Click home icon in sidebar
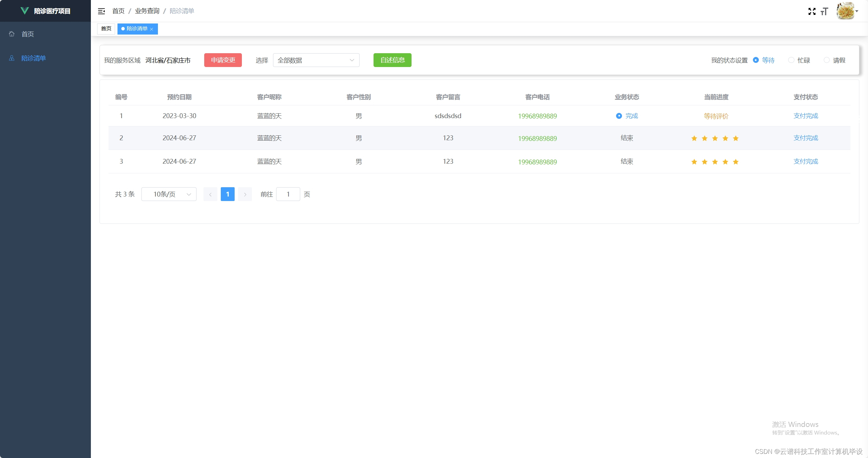The image size is (868, 458). click(12, 34)
